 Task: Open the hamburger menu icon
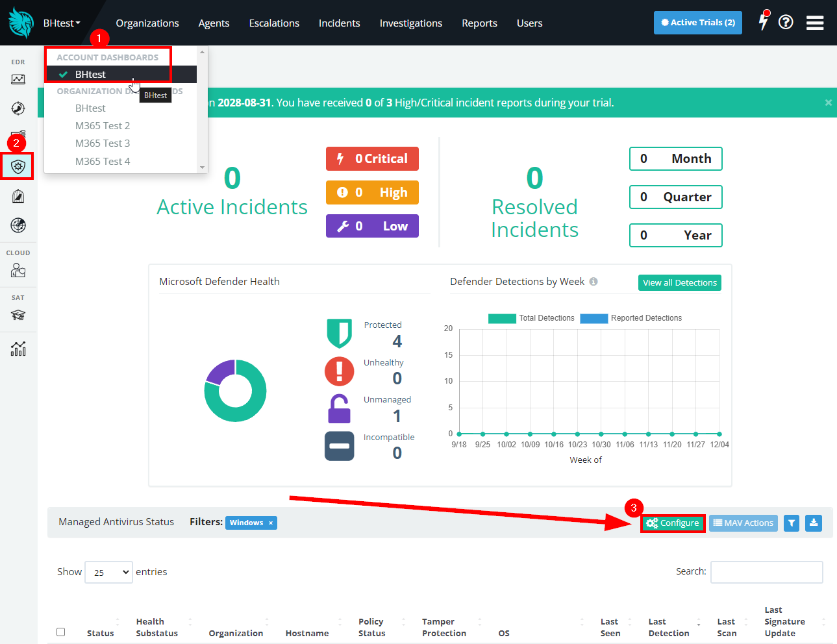click(815, 23)
